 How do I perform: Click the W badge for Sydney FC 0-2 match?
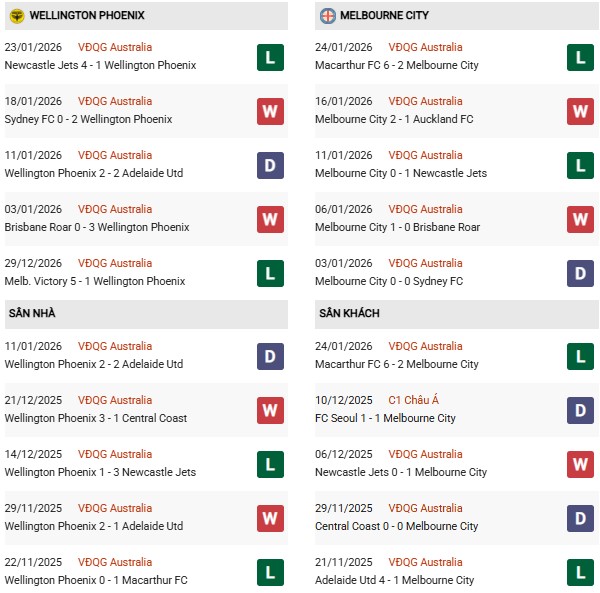point(270,111)
